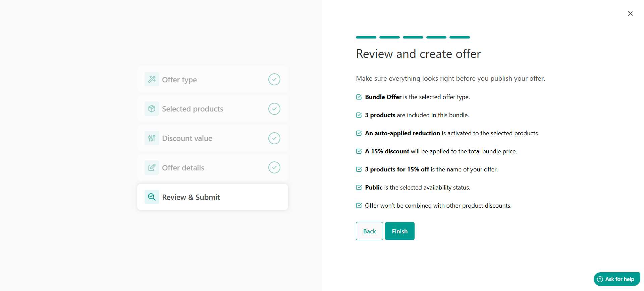The height and width of the screenshot is (291, 644).
Task: Click 'Offer won't be combined' text
Action: [x=438, y=206]
